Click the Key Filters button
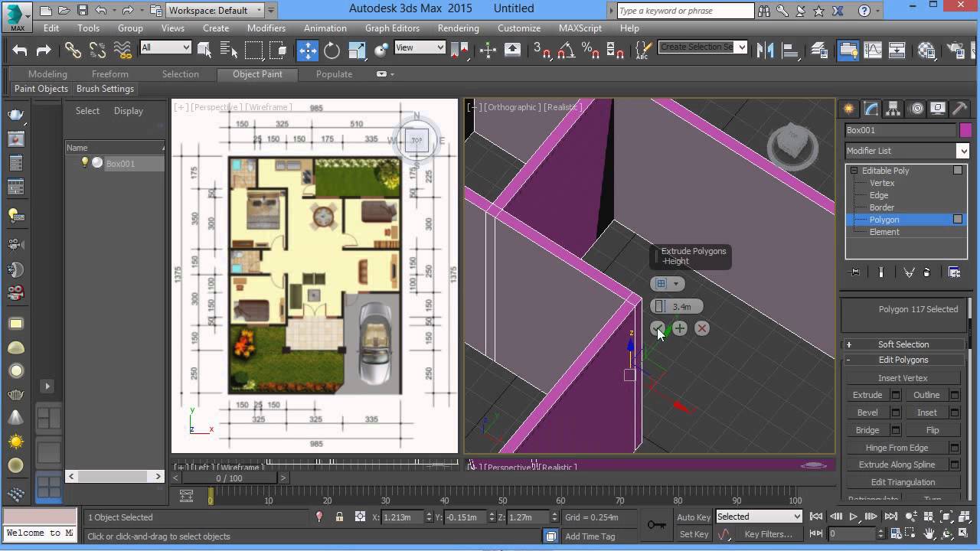Image resolution: width=980 pixels, height=551 pixels. pyautogui.click(x=768, y=534)
